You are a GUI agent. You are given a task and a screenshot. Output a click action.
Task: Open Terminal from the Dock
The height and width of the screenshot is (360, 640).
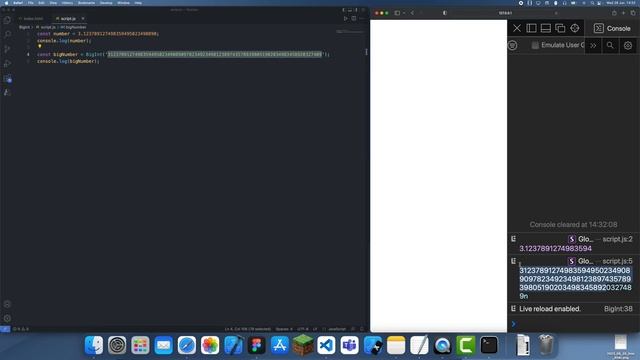click(x=489, y=345)
